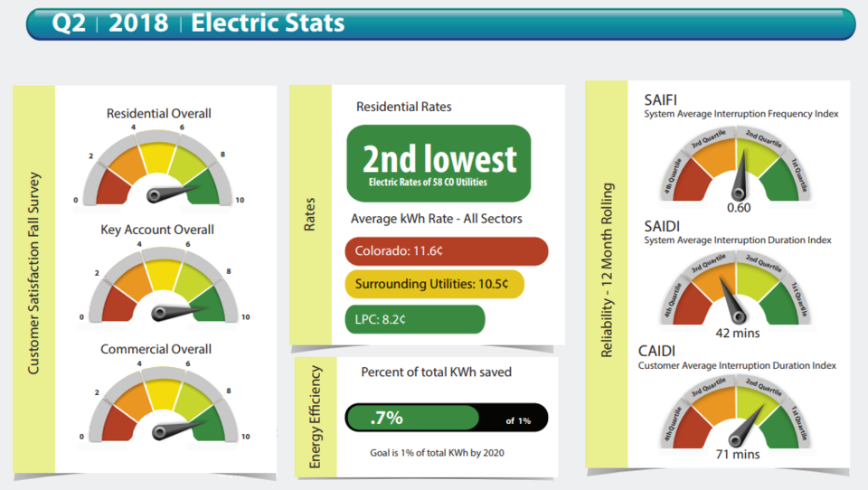
Task: Click the 'Colorado: 11.6¢' red bar
Action: point(446,251)
